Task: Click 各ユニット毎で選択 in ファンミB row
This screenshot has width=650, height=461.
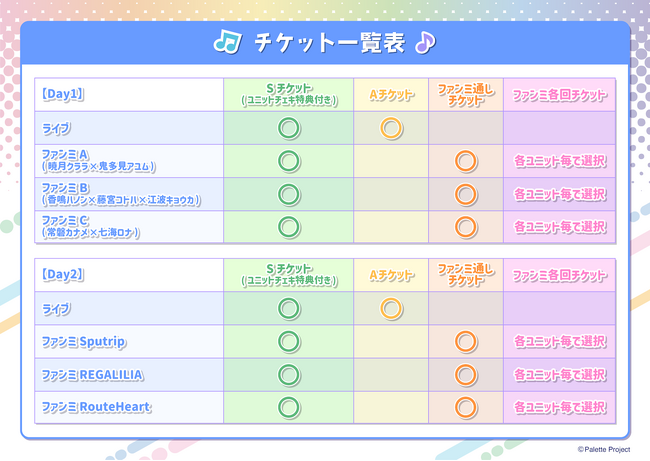Action: click(560, 194)
